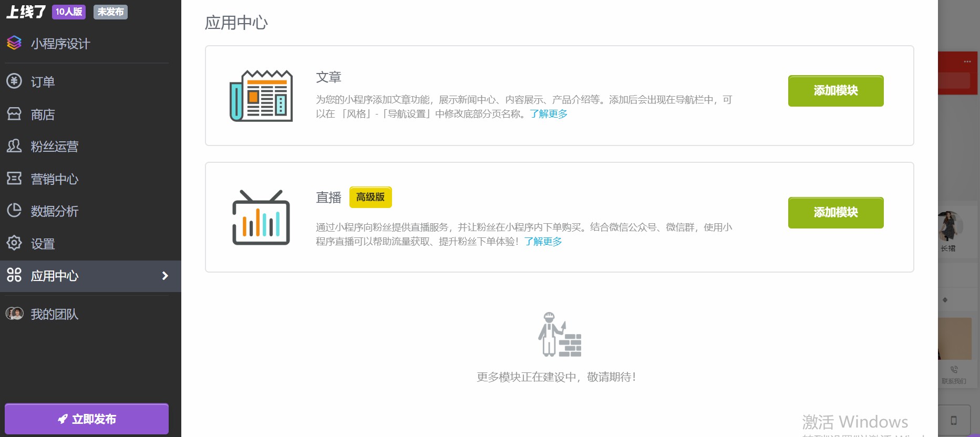Viewport: 980px width, 437px height.
Task: Open 了解更多 link for 直播
Action: tap(543, 242)
